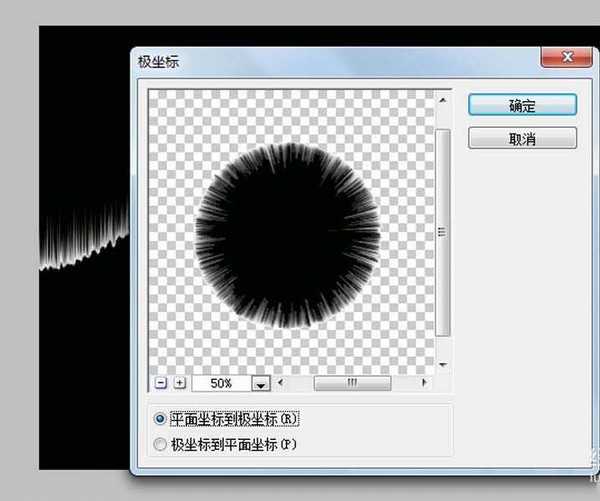Click the preview scroll down arrow
Viewport: 600px width, 501px height.
pos(441,365)
